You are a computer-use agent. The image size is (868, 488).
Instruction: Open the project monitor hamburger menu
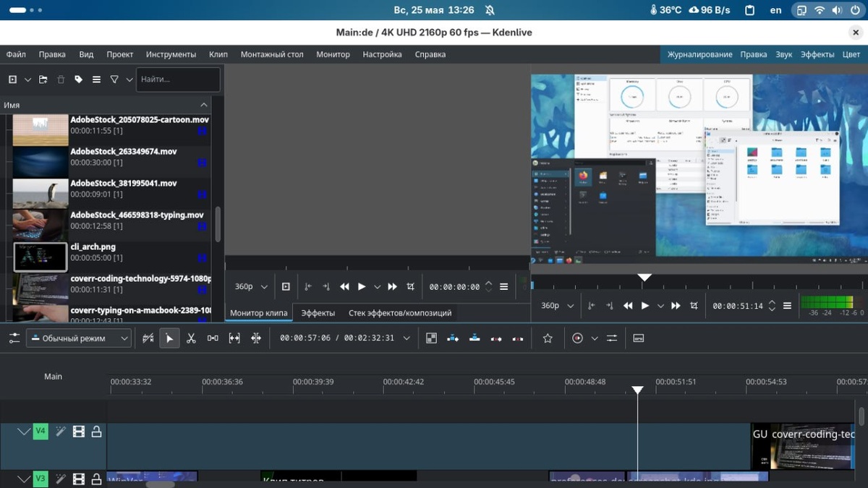[x=787, y=305]
